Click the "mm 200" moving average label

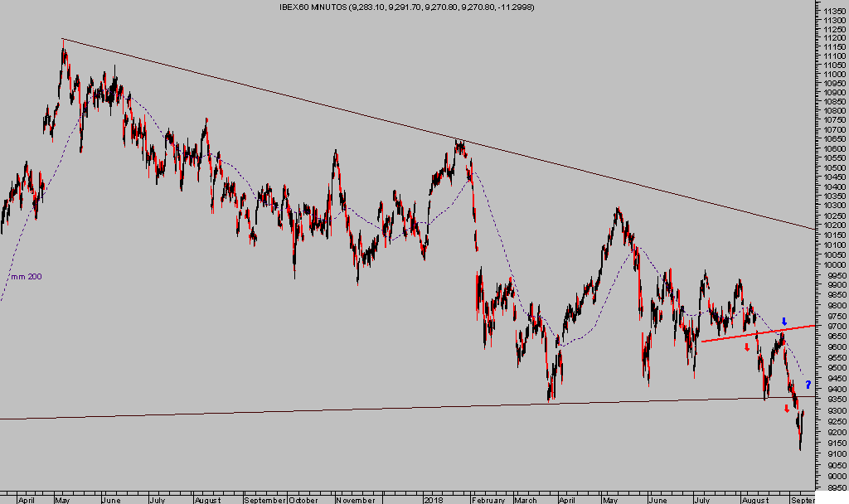click(x=26, y=277)
